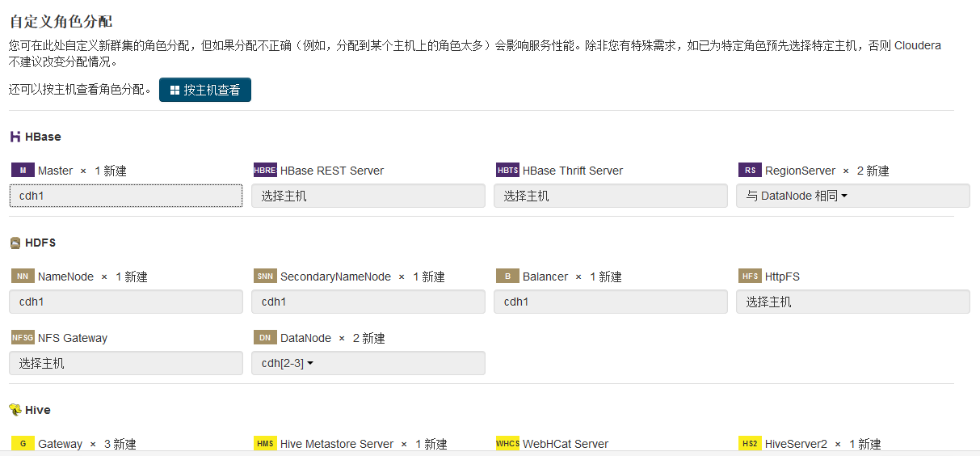This screenshot has width=980, height=456.
Task: Click the WebHCat Server label
Action: 566,444
